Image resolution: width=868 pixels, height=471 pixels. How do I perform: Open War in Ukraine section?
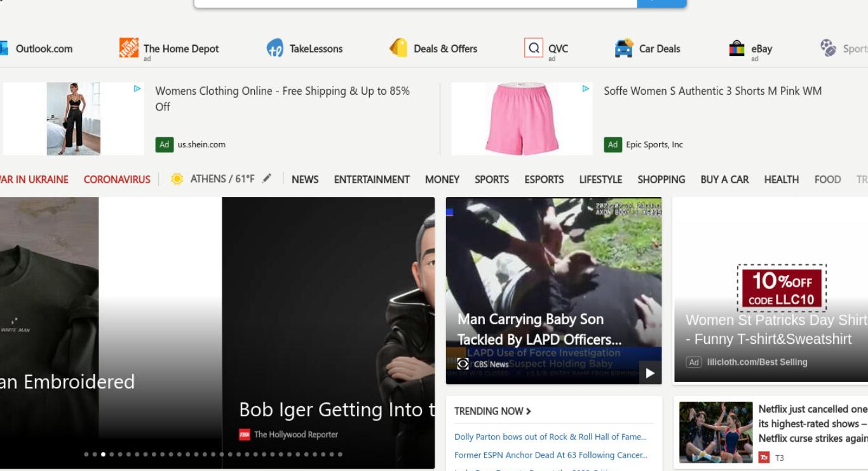pyautogui.click(x=34, y=179)
